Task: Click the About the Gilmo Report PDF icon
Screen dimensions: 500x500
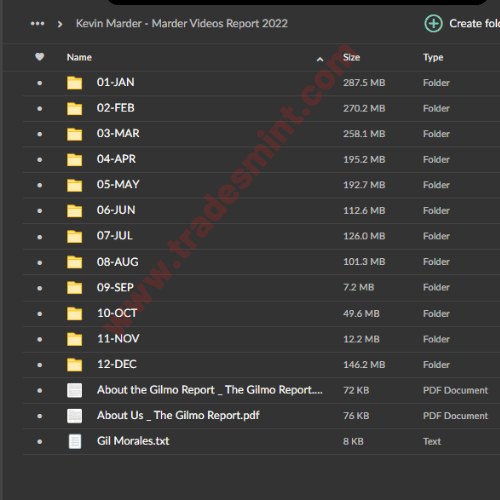Action: [x=74, y=390]
